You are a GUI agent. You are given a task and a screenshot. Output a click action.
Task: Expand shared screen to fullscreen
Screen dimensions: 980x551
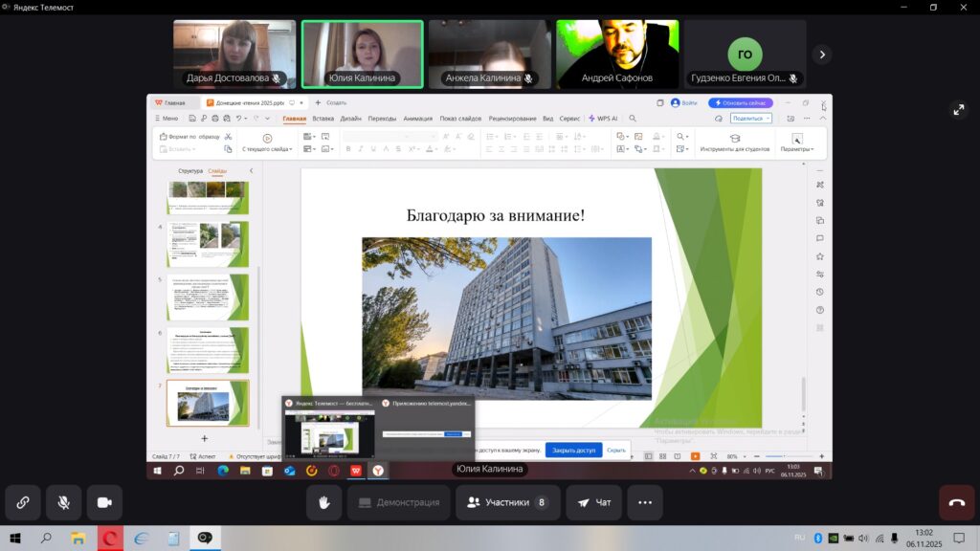[959, 110]
